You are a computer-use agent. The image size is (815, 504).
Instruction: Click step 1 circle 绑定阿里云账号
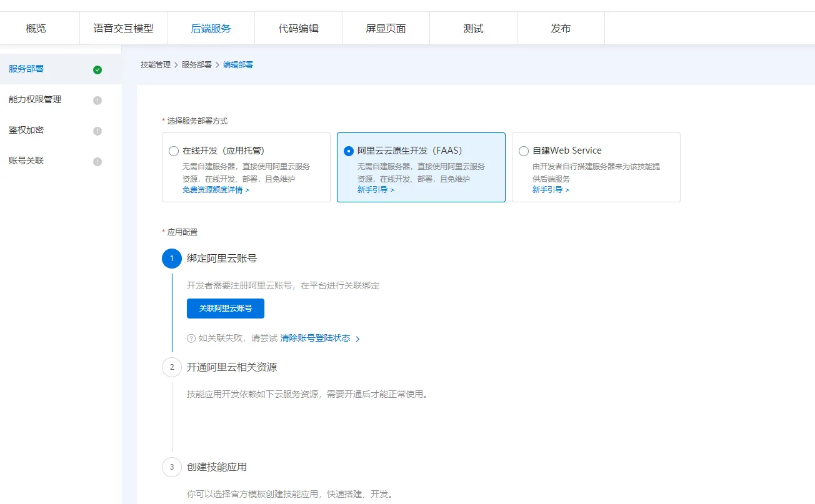pos(172,259)
